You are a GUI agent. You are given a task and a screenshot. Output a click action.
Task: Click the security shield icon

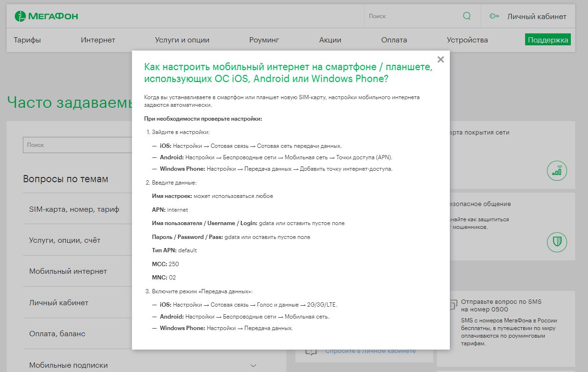point(557,242)
